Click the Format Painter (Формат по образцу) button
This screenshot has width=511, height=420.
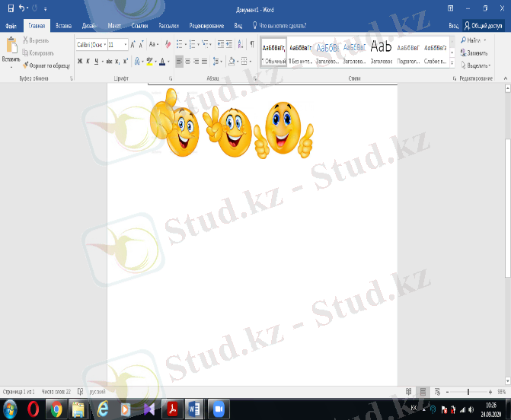48,65
